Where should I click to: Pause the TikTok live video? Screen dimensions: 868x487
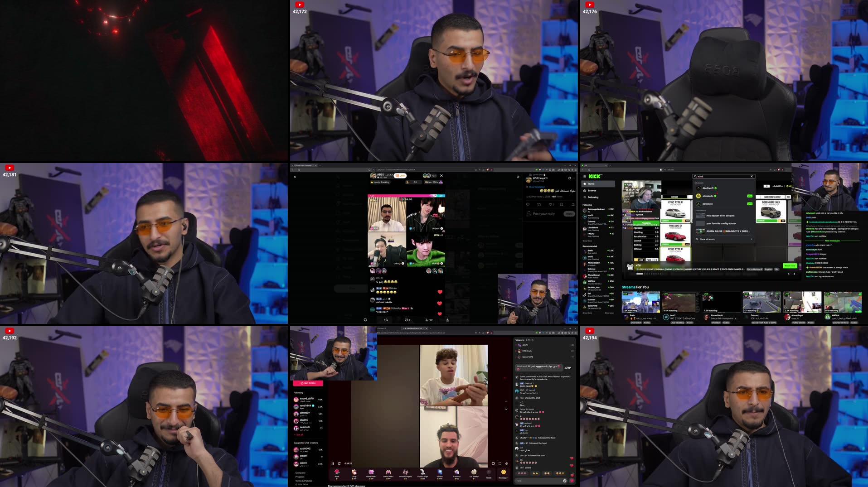332,463
